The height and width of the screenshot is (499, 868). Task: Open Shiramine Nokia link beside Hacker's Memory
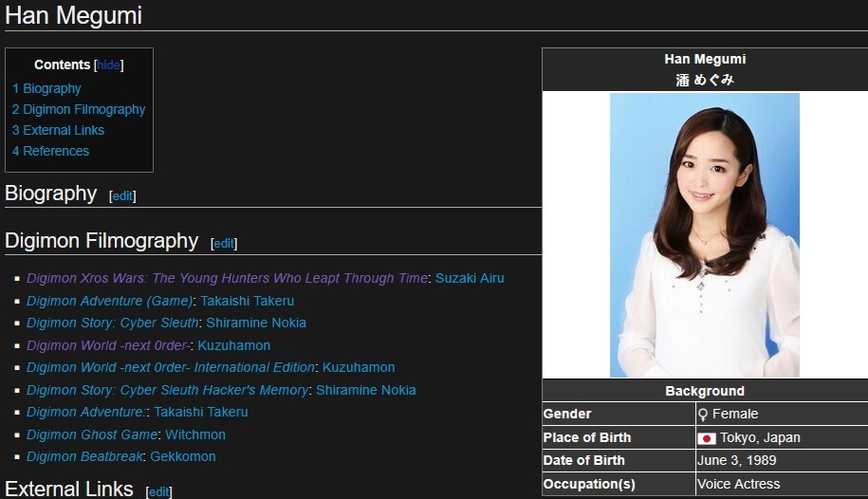pyautogui.click(x=366, y=391)
